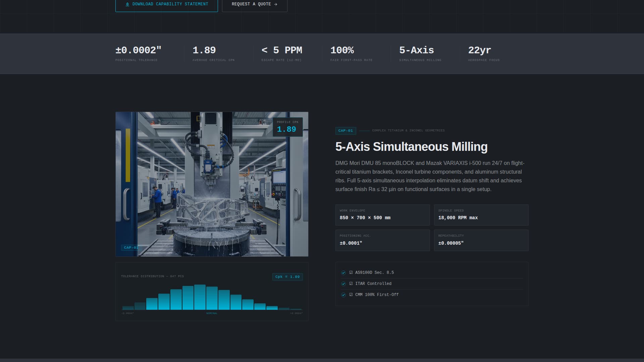Click the CAP-01 label on the machine photo
Image resolution: width=644 pixels, height=362 pixels.
[130, 248]
